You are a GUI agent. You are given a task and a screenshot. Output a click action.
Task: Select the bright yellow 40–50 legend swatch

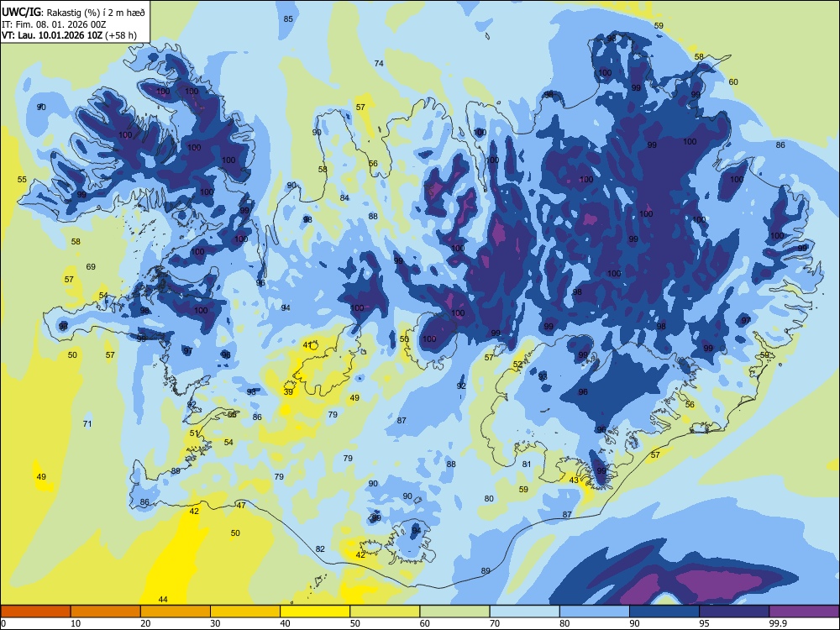coord(315,612)
